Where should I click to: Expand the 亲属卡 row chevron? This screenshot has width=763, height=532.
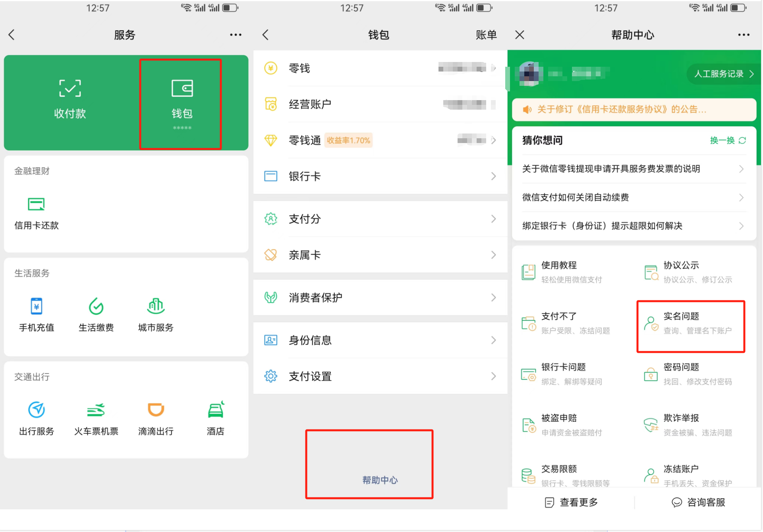[x=493, y=255]
